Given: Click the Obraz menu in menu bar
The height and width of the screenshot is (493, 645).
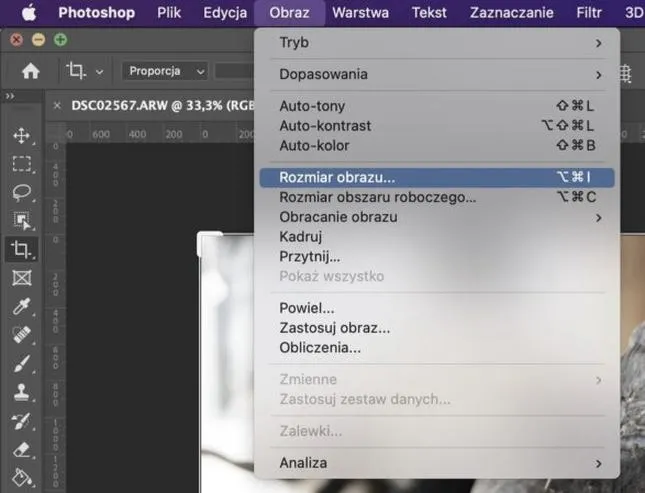Looking at the screenshot, I should click(289, 13).
